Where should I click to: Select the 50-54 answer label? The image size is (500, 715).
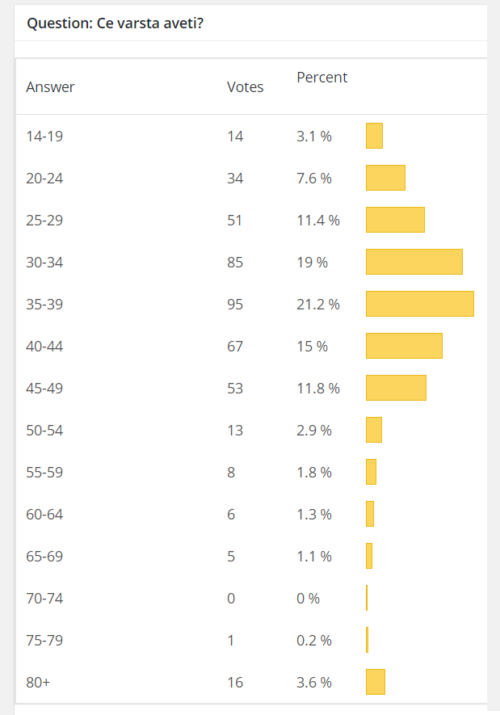pyautogui.click(x=44, y=430)
